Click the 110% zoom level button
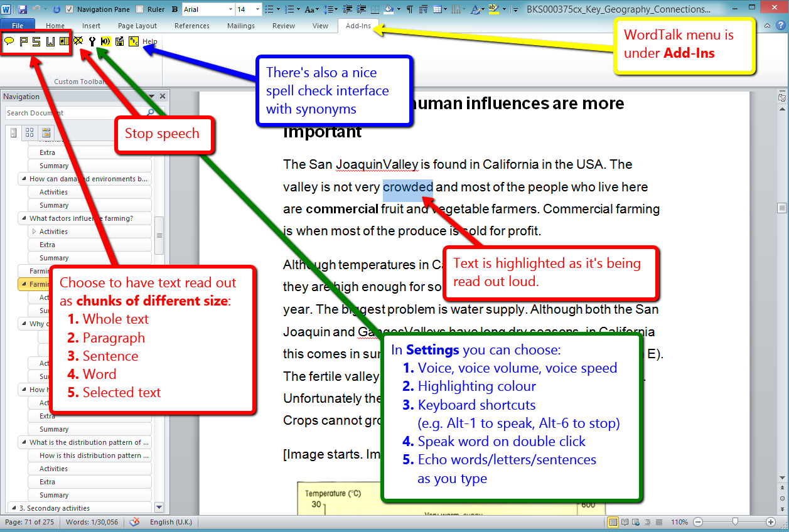The height and width of the screenshot is (532, 789). tap(679, 522)
